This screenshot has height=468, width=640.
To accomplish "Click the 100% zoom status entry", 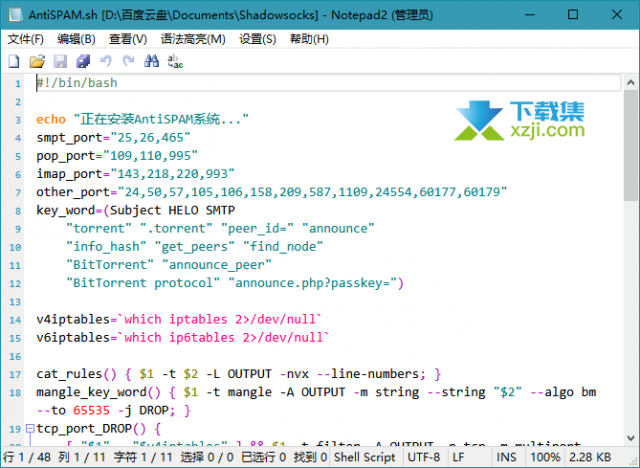I will 545,457.
